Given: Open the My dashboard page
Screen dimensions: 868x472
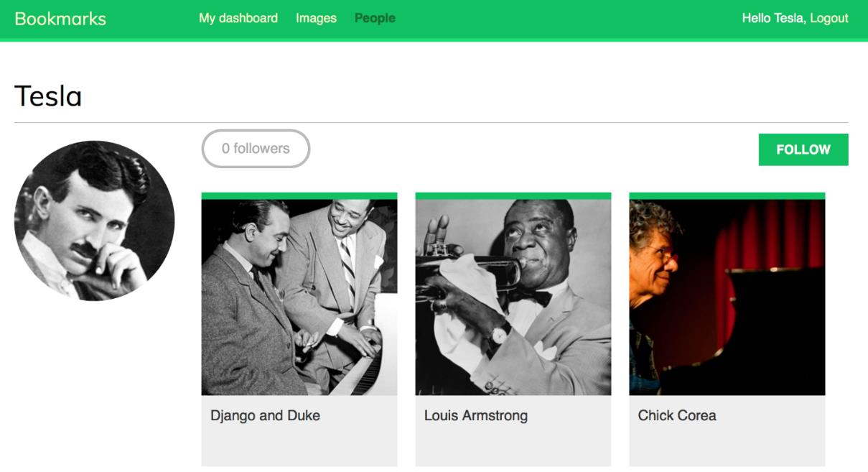Looking at the screenshot, I should (238, 19).
